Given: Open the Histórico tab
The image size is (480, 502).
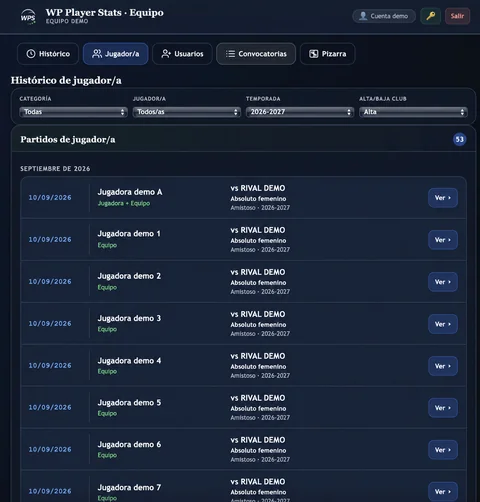Looking at the screenshot, I should point(48,54).
